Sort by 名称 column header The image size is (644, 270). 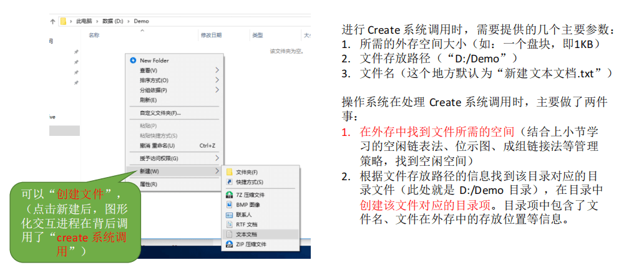[94, 36]
